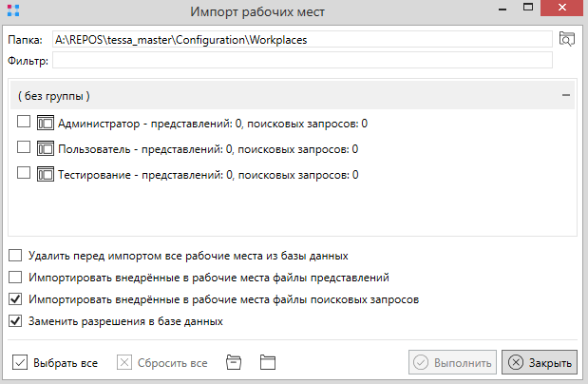Viewport: 588px width, 384px height.
Task: Select the Пользователь workplace checkbox
Action: point(24,148)
